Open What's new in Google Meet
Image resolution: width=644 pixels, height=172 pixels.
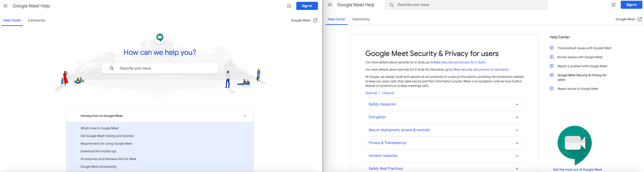pyautogui.click(x=99, y=128)
